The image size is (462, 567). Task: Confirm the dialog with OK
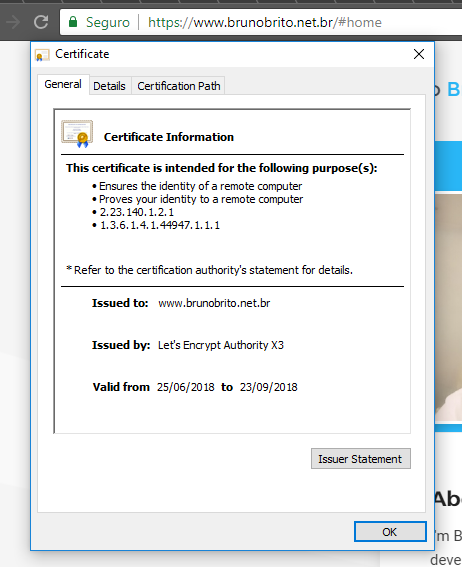click(390, 532)
